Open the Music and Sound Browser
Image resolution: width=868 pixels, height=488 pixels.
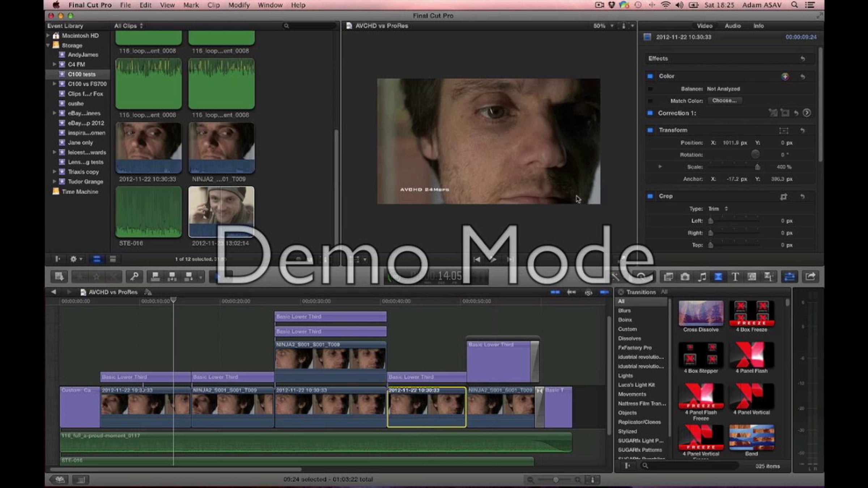(x=702, y=277)
